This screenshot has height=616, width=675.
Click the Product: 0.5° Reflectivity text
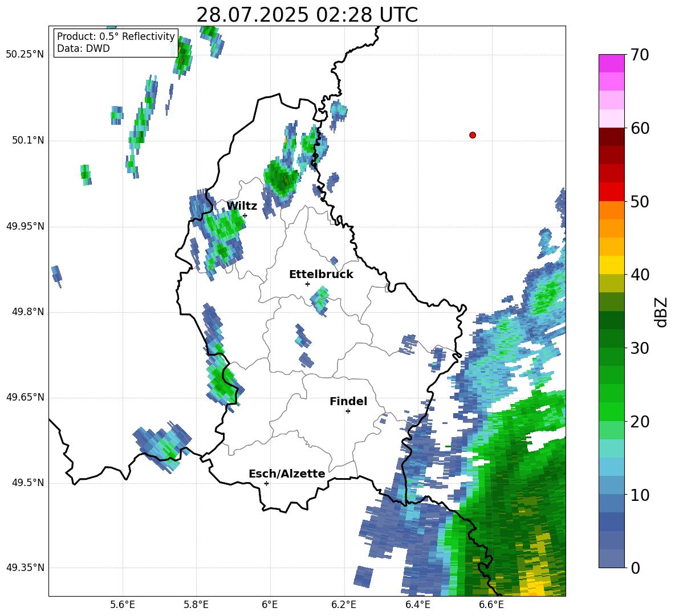click(x=116, y=36)
